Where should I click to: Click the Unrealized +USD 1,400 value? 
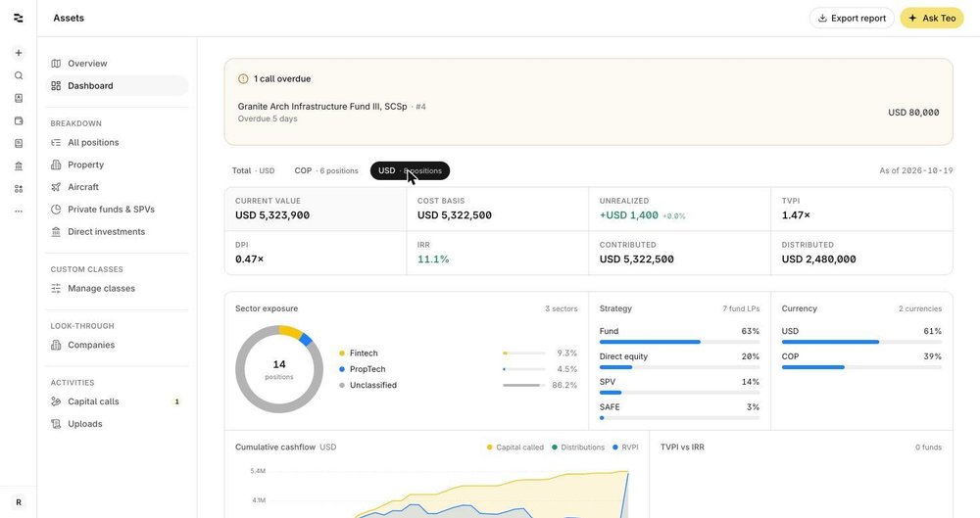629,215
